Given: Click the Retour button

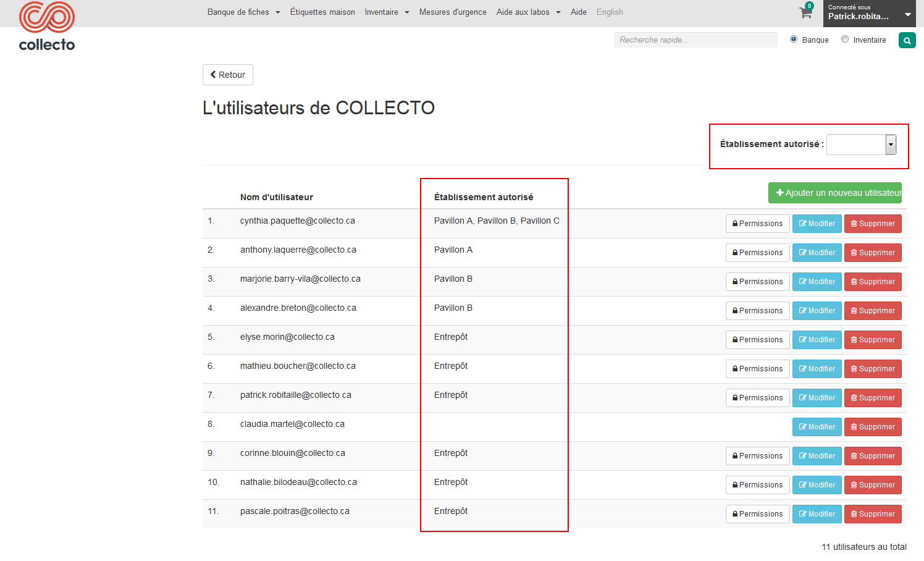Looking at the screenshot, I should point(228,75).
